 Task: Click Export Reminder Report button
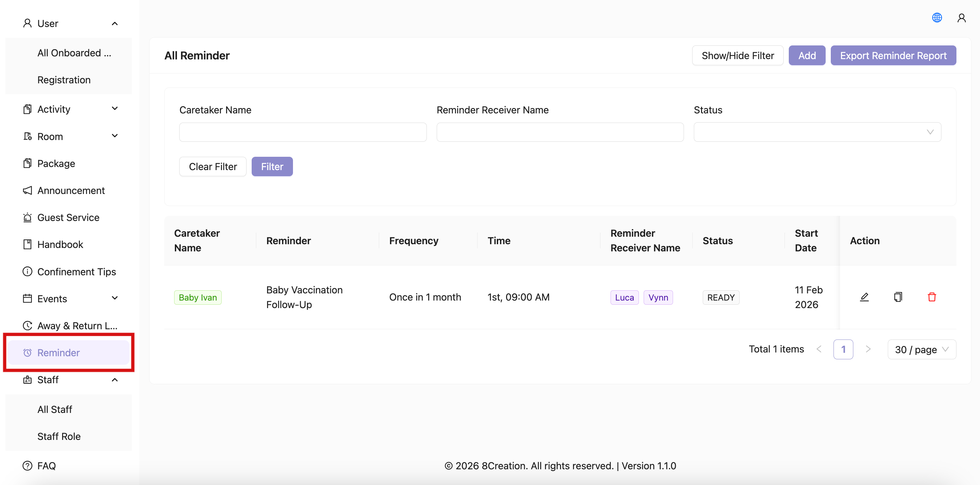[893, 56]
